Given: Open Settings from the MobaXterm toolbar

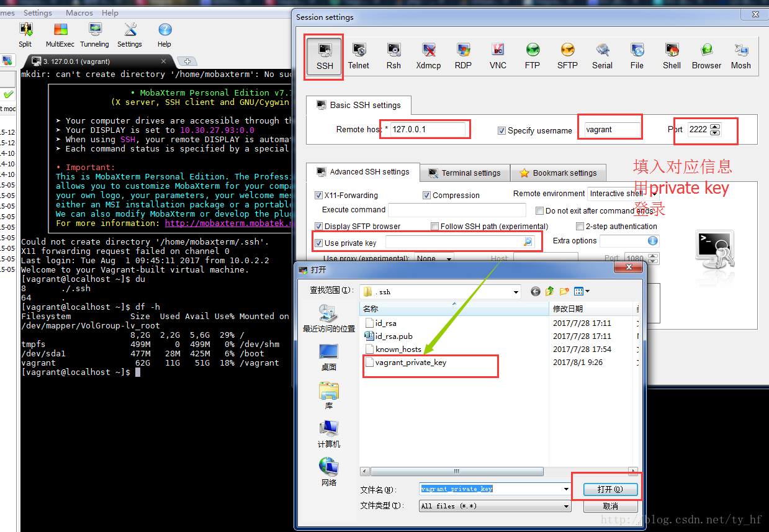Looking at the screenshot, I should coord(130,35).
